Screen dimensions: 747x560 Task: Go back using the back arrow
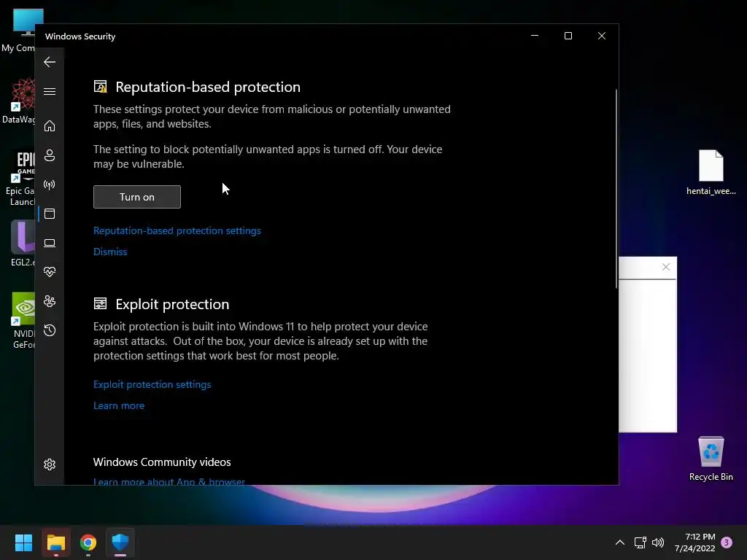50,62
